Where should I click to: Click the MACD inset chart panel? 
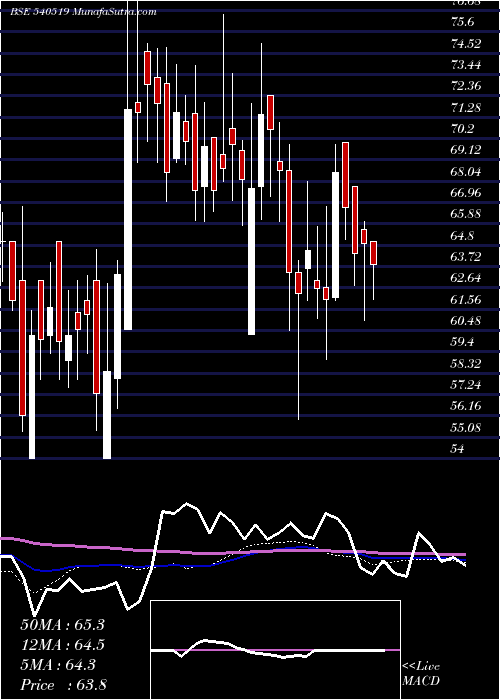point(275,650)
